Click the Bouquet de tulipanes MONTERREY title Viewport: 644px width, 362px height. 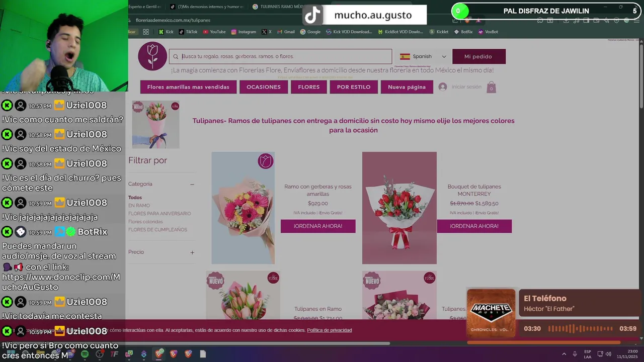(x=474, y=190)
